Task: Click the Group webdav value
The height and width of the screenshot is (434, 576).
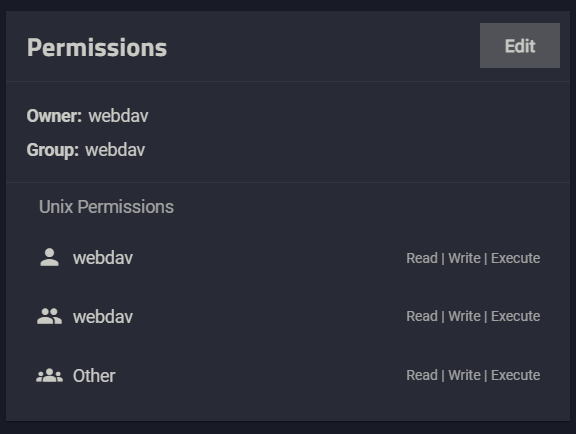Action: click(115, 150)
